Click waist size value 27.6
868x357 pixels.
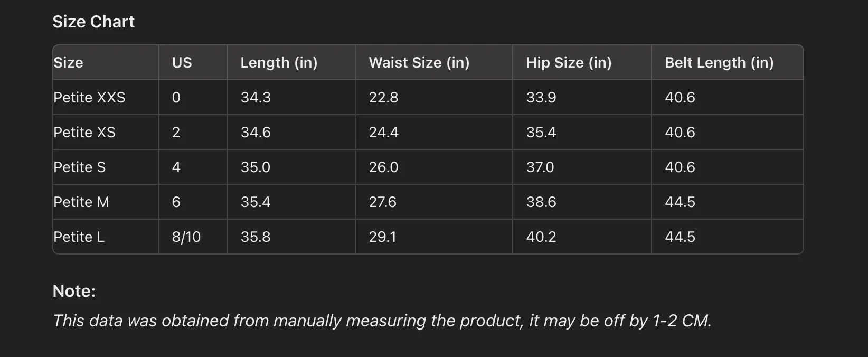(383, 202)
